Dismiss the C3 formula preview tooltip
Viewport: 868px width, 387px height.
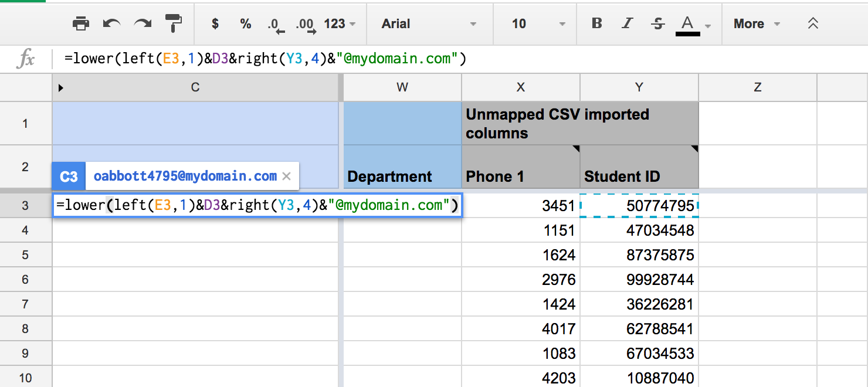click(286, 176)
